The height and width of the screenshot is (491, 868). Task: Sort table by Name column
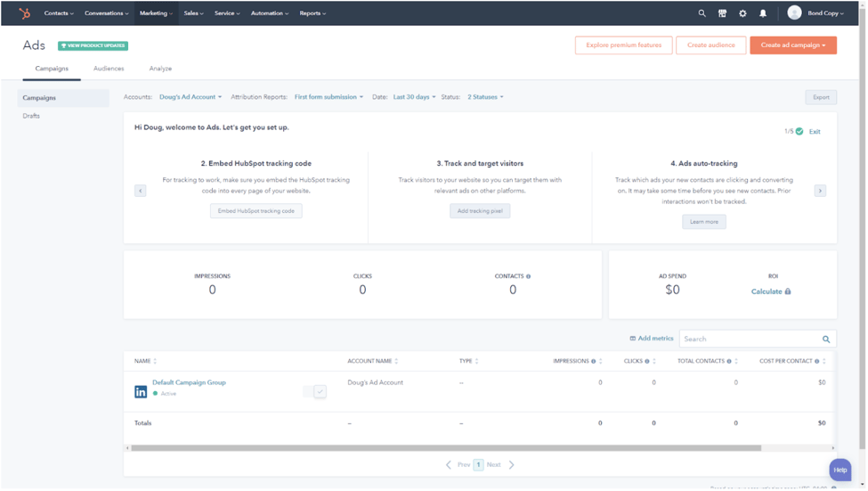[x=155, y=361]
